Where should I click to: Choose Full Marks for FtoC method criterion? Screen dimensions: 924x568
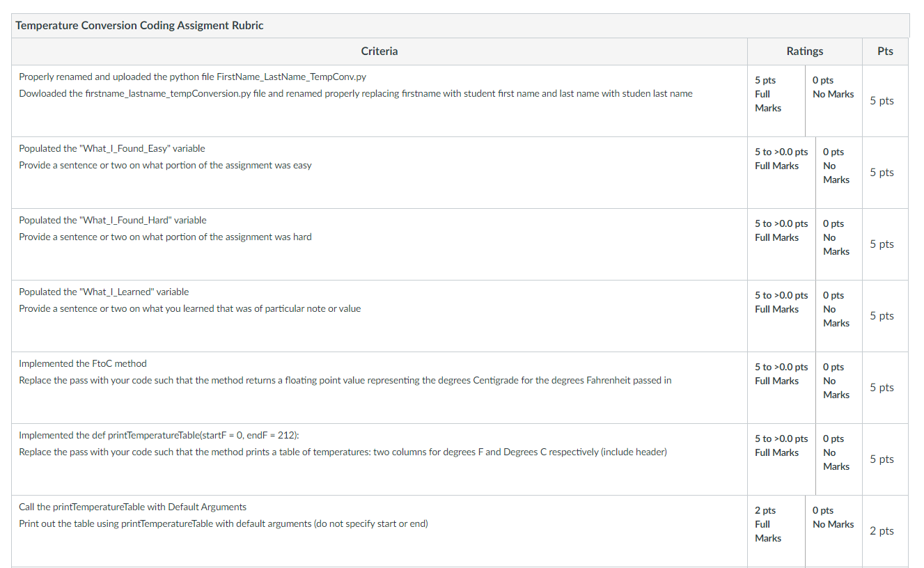(781, 388)
